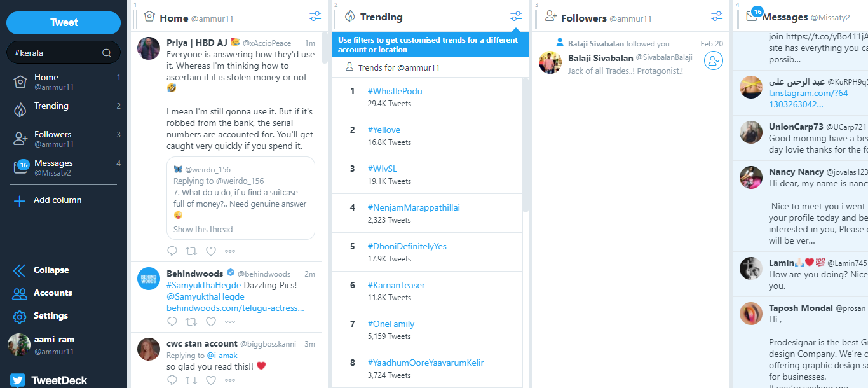This screenshot has width=868, height=388.
Task: Open #WhistlePodu trending hashtag
Action: coord(395,91)
